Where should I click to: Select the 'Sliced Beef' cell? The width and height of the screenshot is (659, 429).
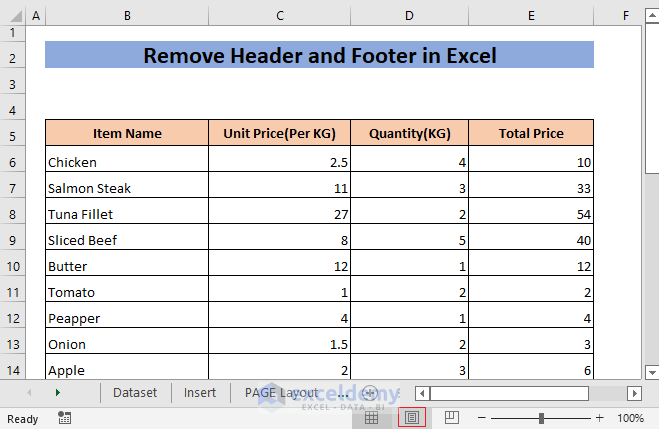(127, 237)
